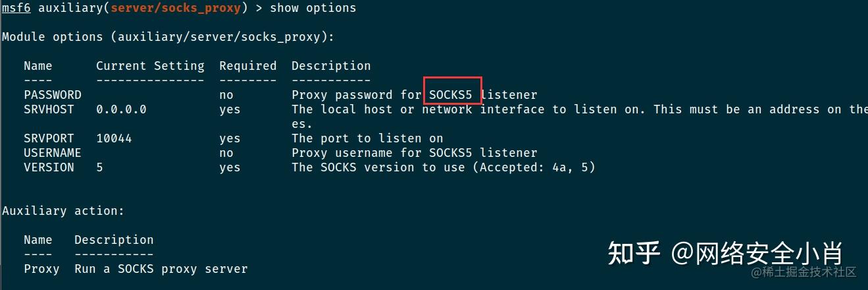Click the msf6 prompt text
868x290 pixels.
tap(16, 9)
